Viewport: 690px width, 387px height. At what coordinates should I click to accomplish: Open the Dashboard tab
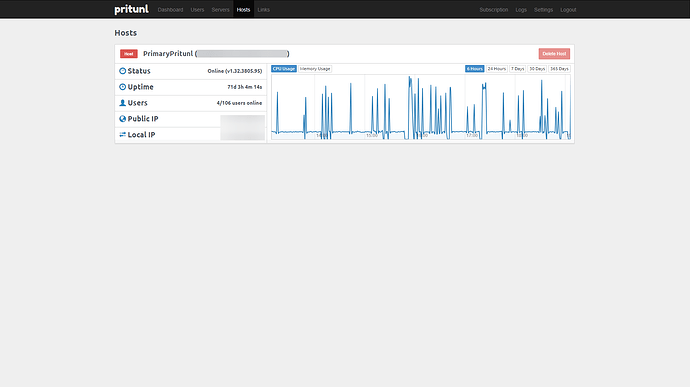pyautogui.click(x=170, y=10)
